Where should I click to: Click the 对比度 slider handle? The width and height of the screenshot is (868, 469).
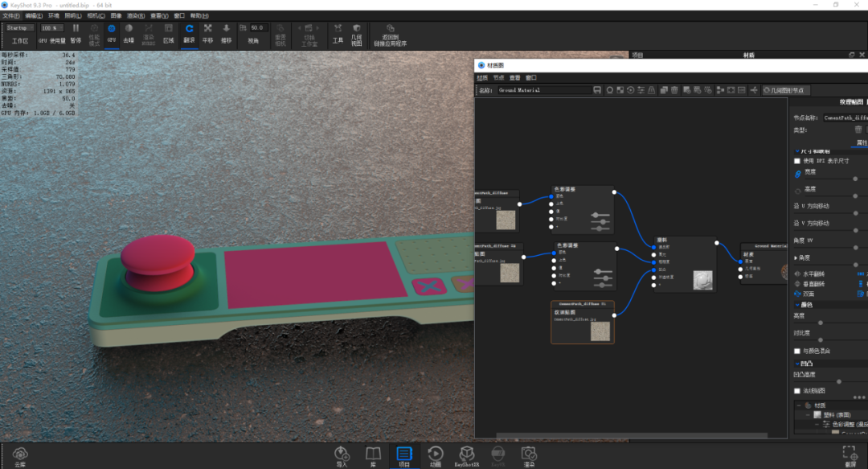click(821, 339)
